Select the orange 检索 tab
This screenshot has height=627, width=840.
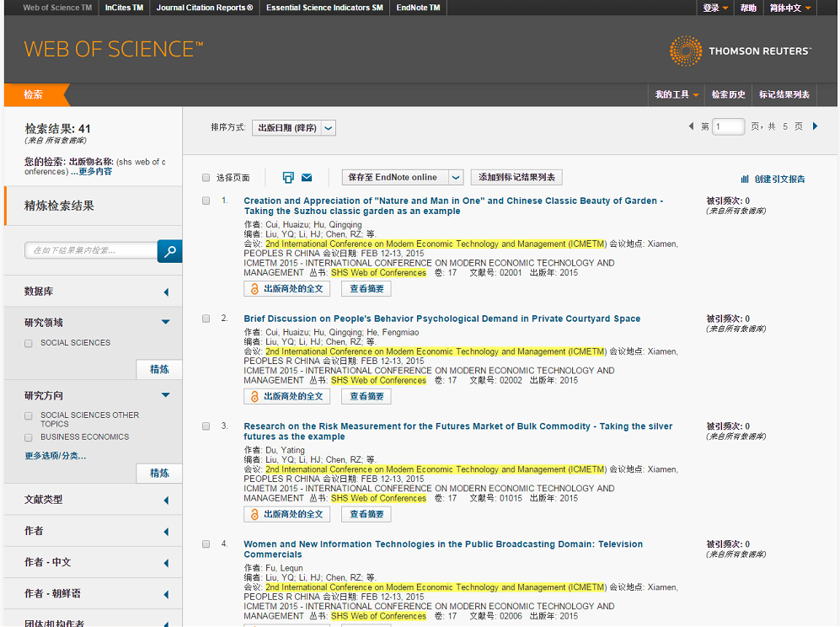click(x=33, y=95)
